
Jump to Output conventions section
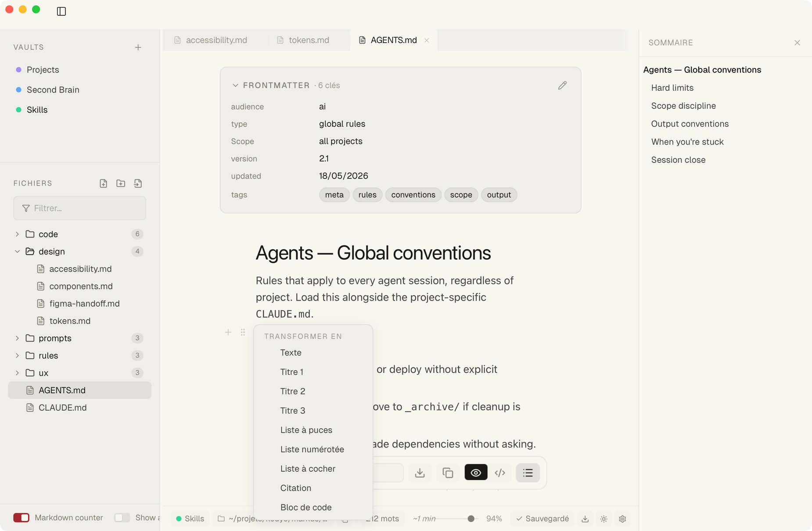(x=690, y=124)
